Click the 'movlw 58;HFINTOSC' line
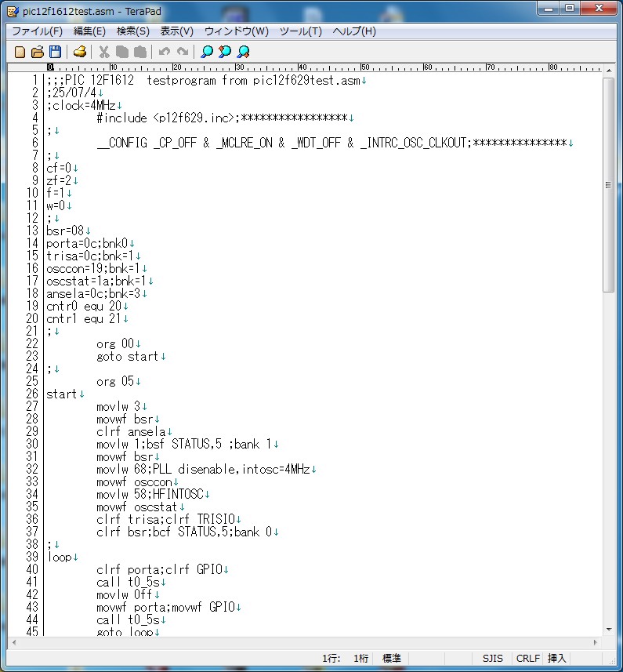The image size is (623, 672). (x=150, y=495)
